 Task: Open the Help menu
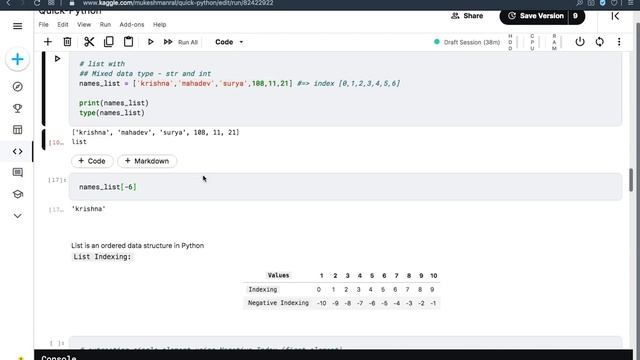160,24
